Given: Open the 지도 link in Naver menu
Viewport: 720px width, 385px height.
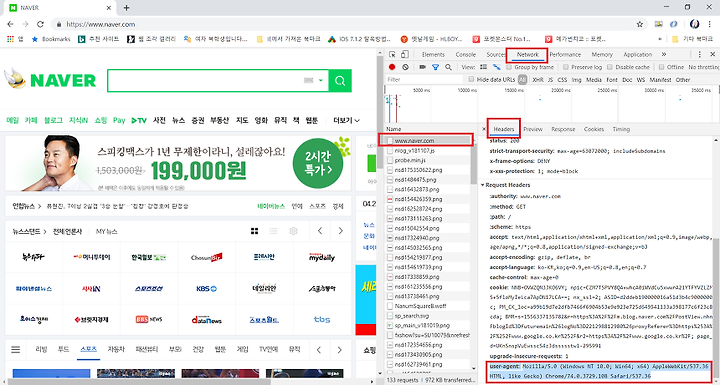Looking at the screenshot, I should click(x=242, y=120).
